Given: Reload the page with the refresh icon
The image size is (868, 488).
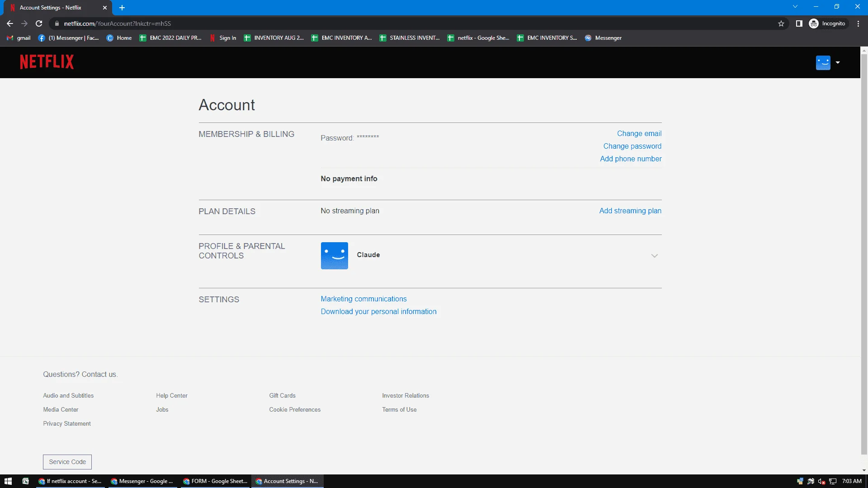Looking at the screenshot, I should click(x=39, y=23).
